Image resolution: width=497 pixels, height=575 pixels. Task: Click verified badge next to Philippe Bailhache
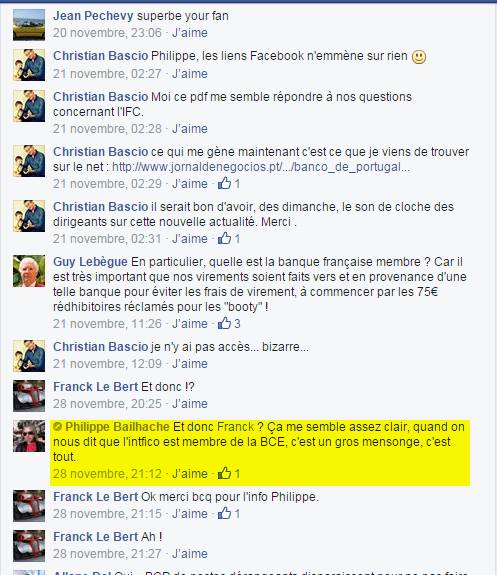[x=57, y=426]
